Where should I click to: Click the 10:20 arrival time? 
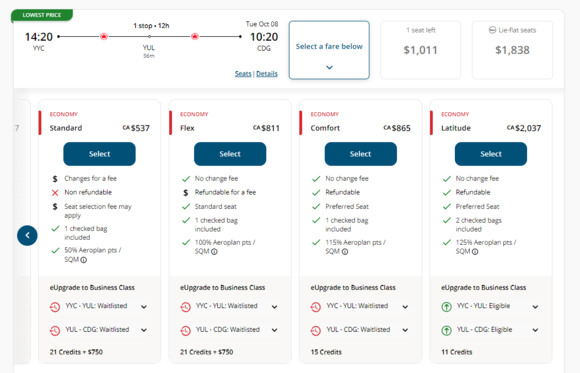(264, 37)
